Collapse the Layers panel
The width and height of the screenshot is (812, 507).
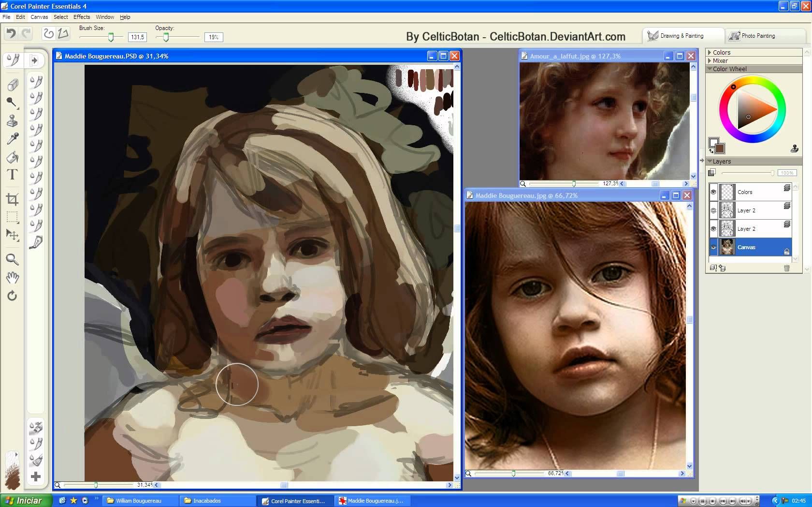point(710,161)
